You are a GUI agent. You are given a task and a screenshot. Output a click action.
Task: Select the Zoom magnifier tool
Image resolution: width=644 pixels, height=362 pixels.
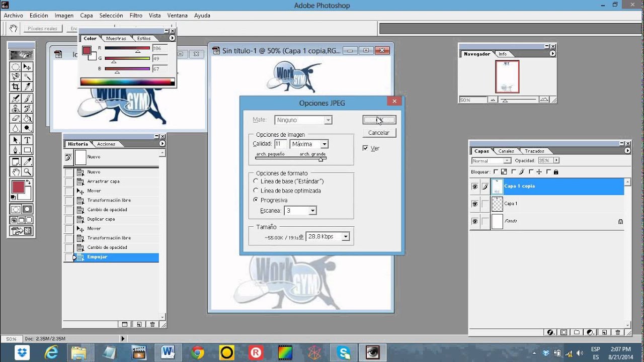pyautogui.click(x=27, y=172)
